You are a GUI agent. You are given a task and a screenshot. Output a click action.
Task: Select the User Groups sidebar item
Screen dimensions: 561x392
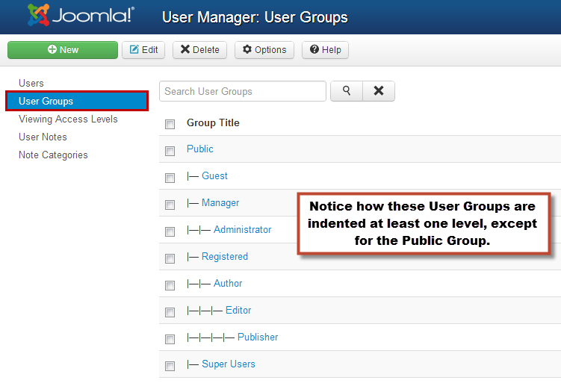tap(77, 101)
